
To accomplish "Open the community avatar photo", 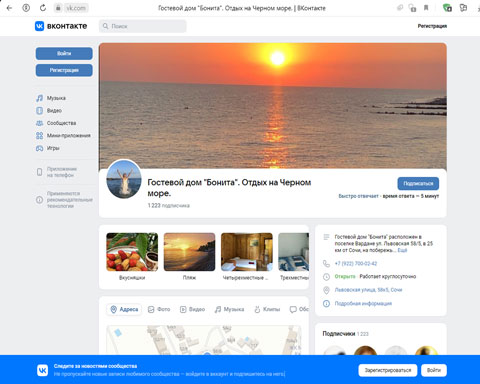I will pyautogui.click(x=124, y=179).
